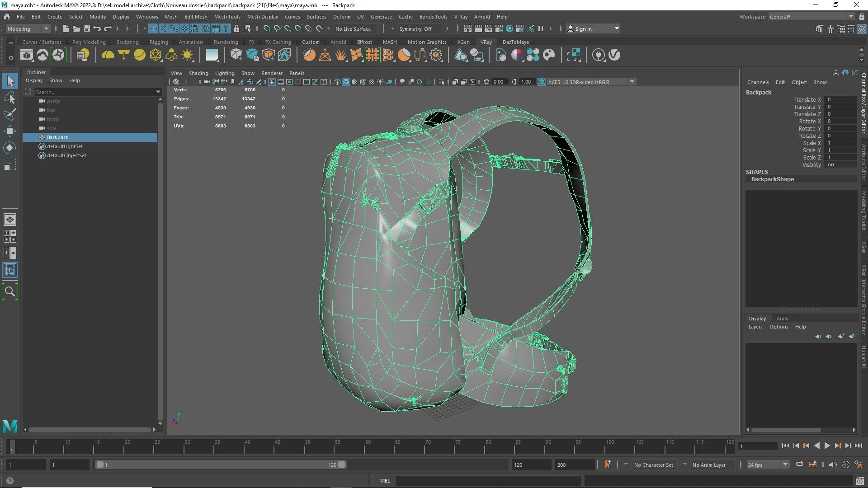Open the 24 fps frame rate dropdown

click(x=785, y=465)
